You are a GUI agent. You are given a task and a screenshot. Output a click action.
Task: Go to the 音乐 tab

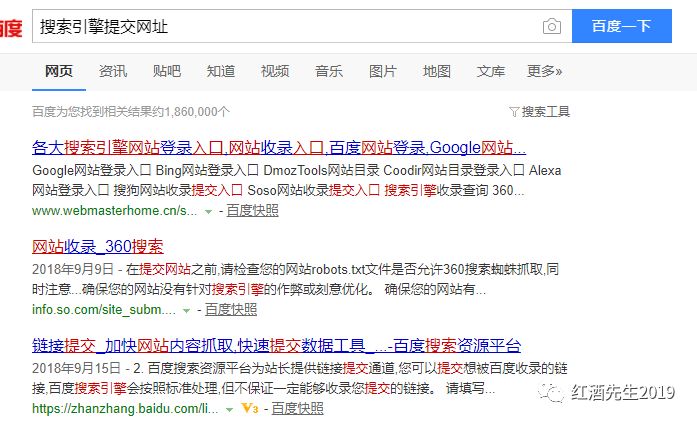pyautogui.click(x=329, y=71)
